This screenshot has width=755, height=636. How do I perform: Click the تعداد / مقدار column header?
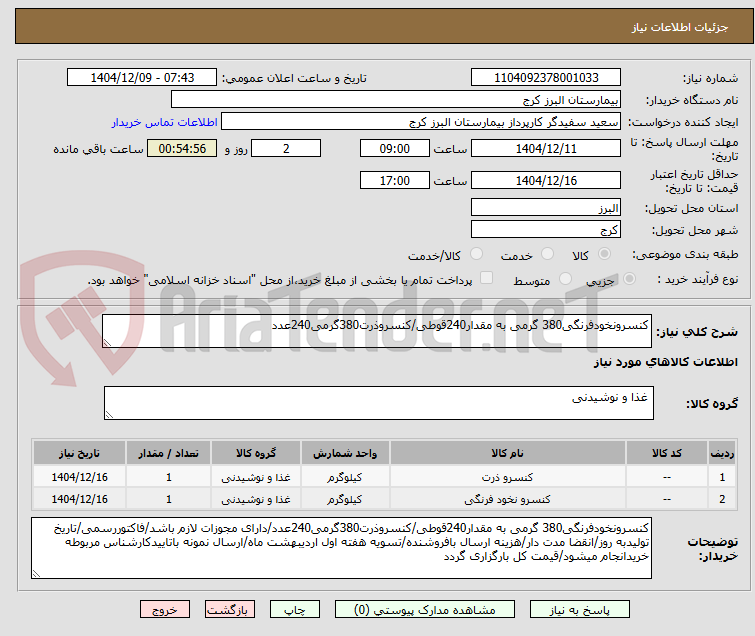tap(169, 453)
